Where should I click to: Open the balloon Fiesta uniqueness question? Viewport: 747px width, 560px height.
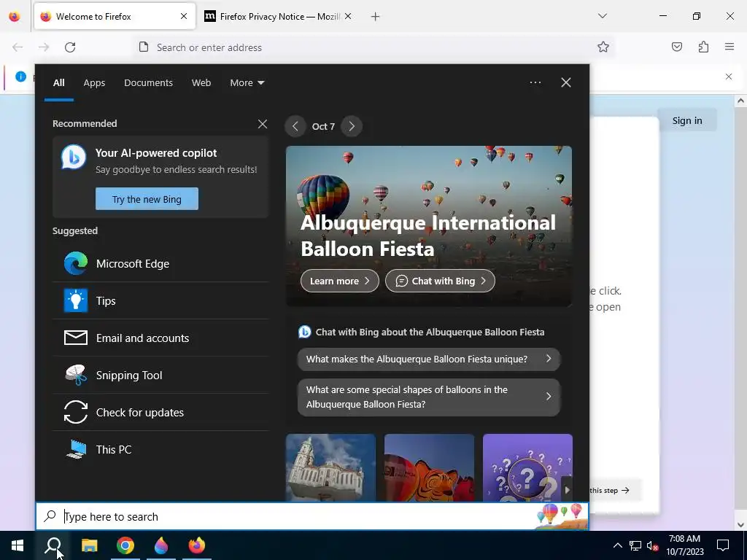pyautogui.click(x=429, y=359)
